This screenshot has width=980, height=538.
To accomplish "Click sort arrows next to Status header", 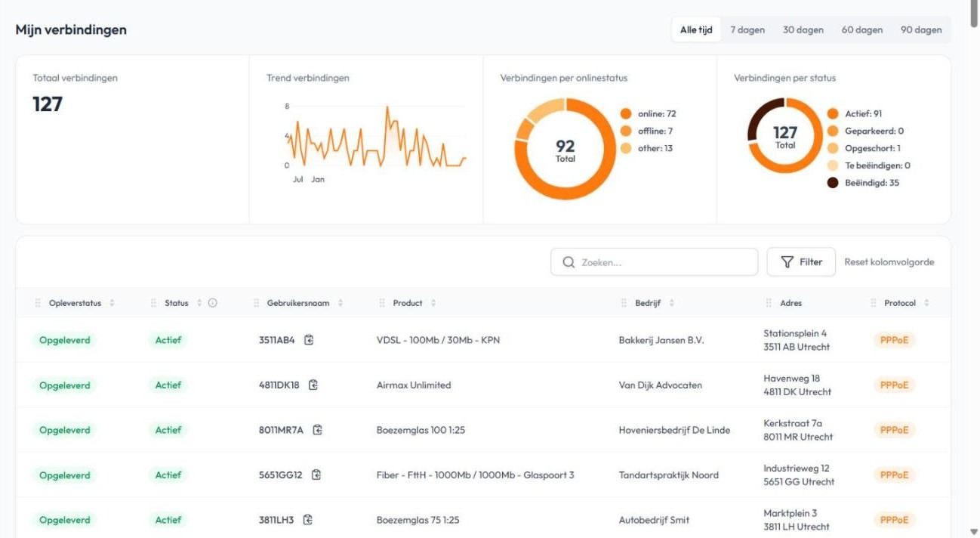I will tap(199, 303).
